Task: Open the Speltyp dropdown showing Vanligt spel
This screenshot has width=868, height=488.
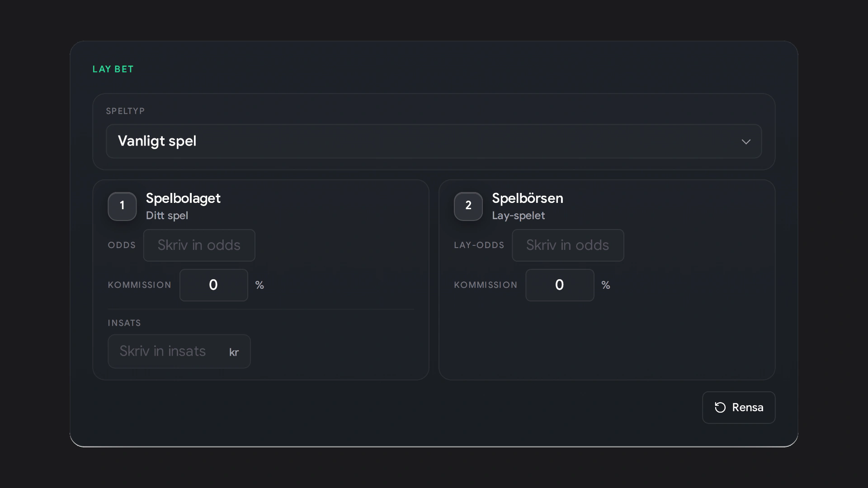Action: tap(434, 141)
